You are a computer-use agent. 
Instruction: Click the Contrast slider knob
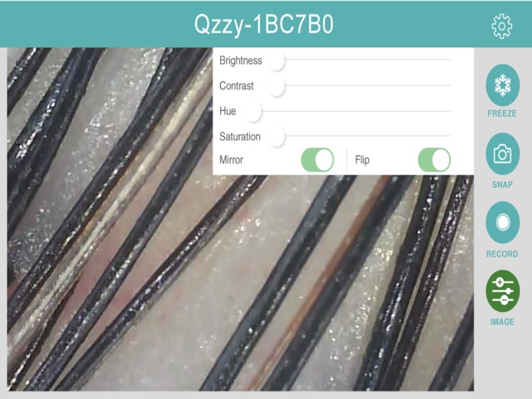276,86
